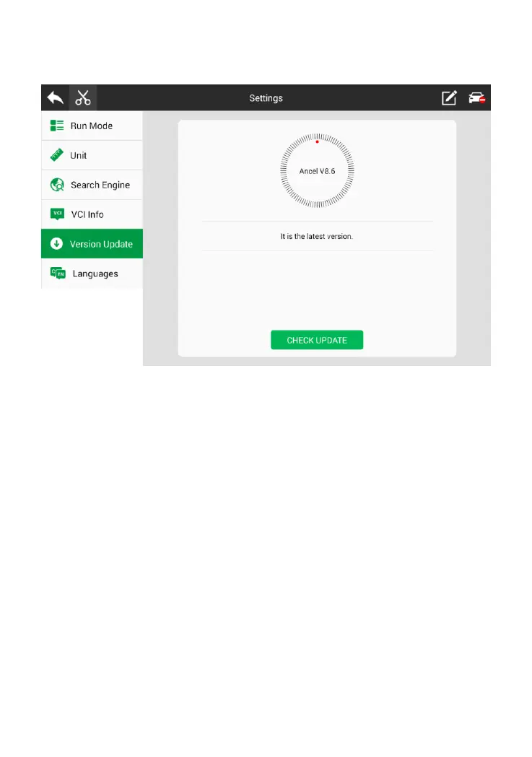Click the Search Engine globe icon
Viewport: 532px width, 757px height.
pos(57,185)
